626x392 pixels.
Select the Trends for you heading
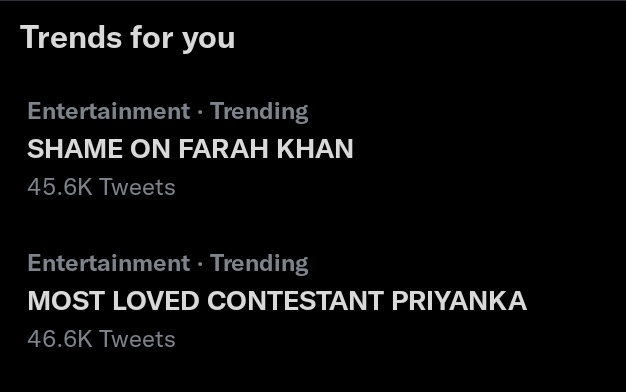point(128,38)
